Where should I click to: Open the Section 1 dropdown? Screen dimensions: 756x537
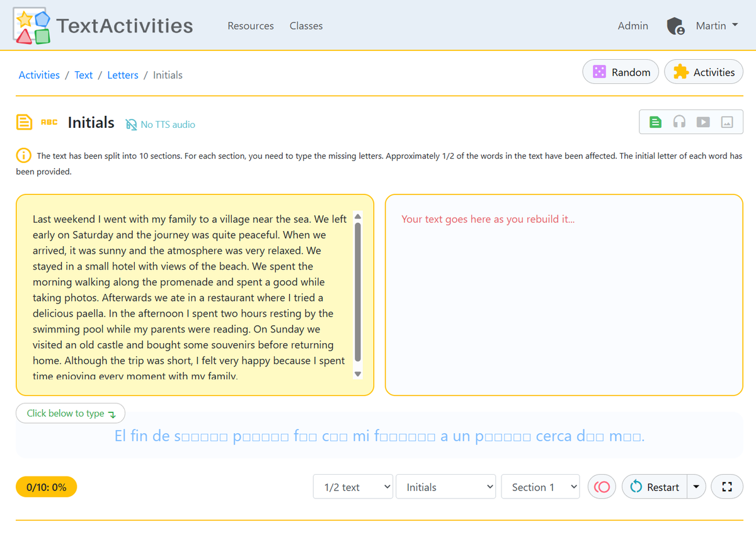541,487
